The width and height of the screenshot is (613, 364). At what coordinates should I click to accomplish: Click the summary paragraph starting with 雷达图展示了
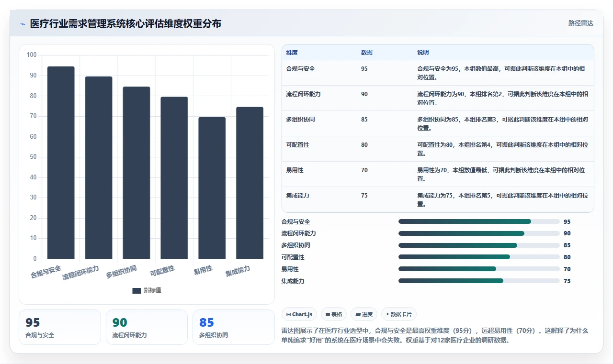(435, 335)
